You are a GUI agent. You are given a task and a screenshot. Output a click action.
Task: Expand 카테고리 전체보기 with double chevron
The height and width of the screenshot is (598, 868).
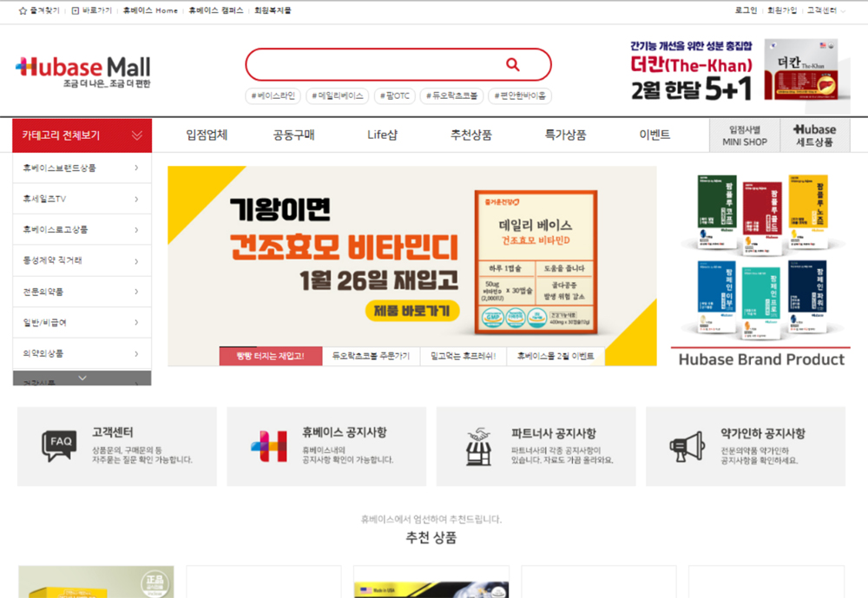click(137, 135)
